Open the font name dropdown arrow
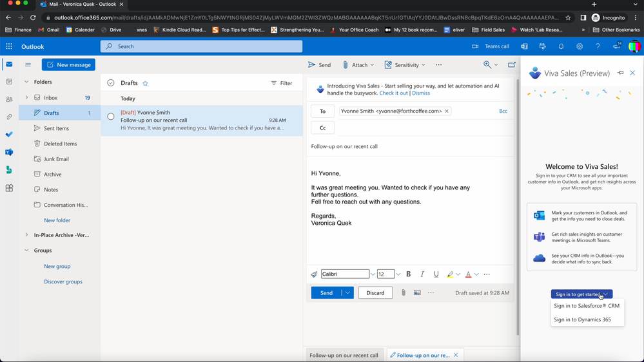 pos(373,274)
